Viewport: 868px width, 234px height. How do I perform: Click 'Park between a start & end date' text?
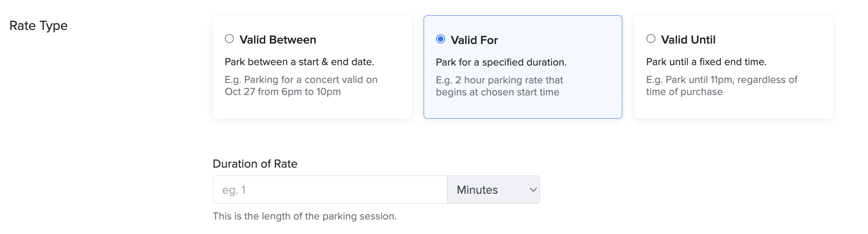coord(299,62)
